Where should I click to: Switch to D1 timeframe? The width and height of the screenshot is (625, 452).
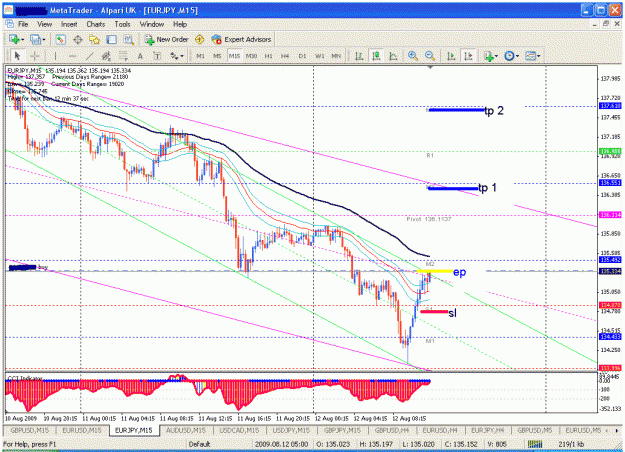pyautogui.click(x=303, y=56)
